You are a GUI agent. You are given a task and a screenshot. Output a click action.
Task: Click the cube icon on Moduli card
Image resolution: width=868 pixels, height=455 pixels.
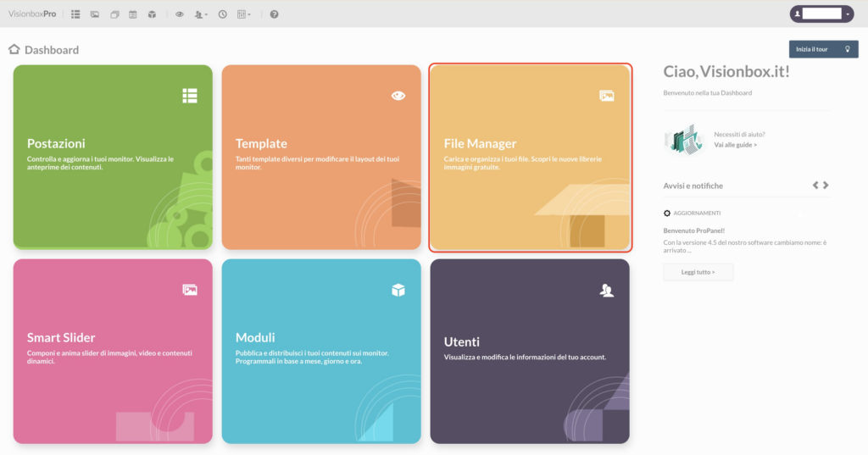(398, 290)
